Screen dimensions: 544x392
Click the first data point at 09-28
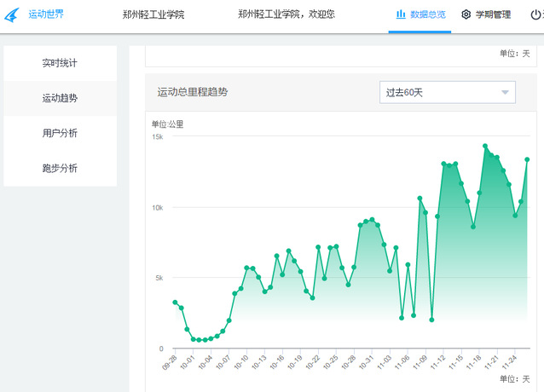[x=175, y=303]
